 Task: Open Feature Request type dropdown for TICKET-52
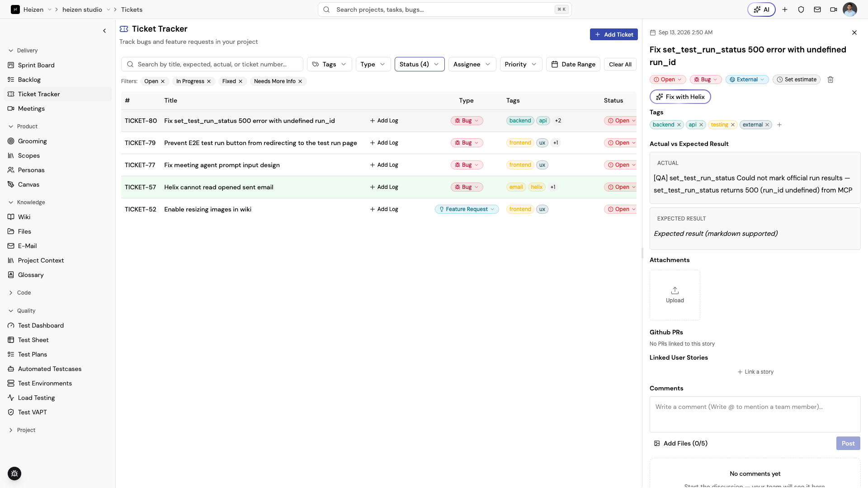click(467, 209)
